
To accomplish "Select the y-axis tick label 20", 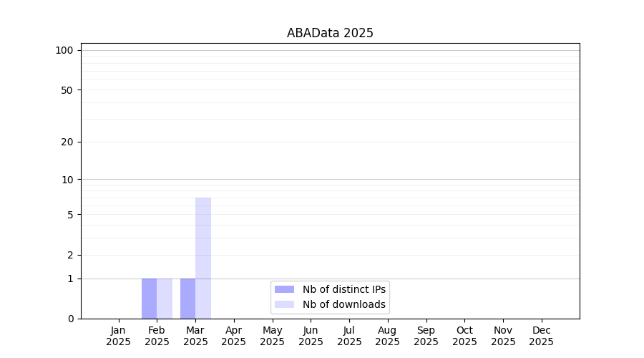I will [x=67, y=142].
